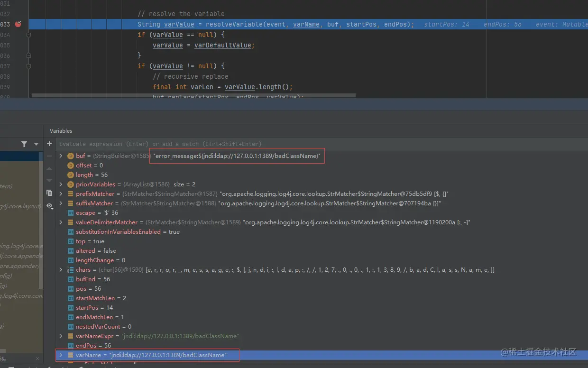Click the Evaluate expression input field
This screenshot has height=368, width=588.
tap(322, 144)
